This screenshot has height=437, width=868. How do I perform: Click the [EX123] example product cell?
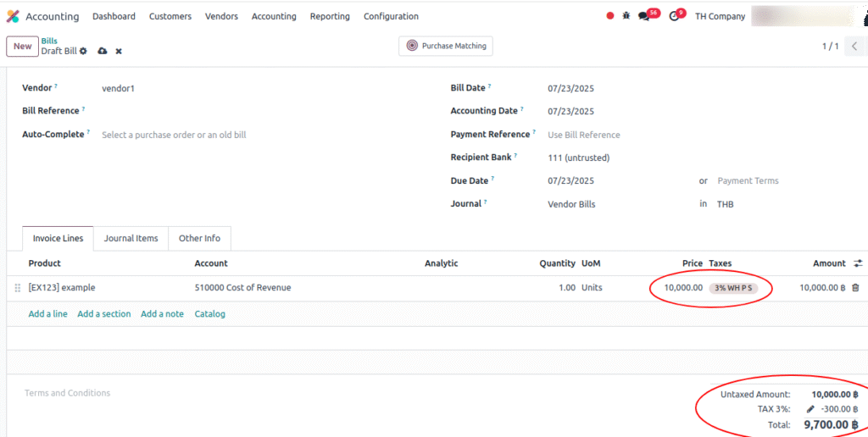click(62, 288)
